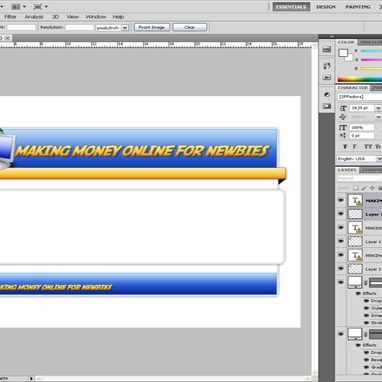Screen dimensions: 382x382
Task: Toggle visibility of the Stroke layer effect
Action: point(366,323)
